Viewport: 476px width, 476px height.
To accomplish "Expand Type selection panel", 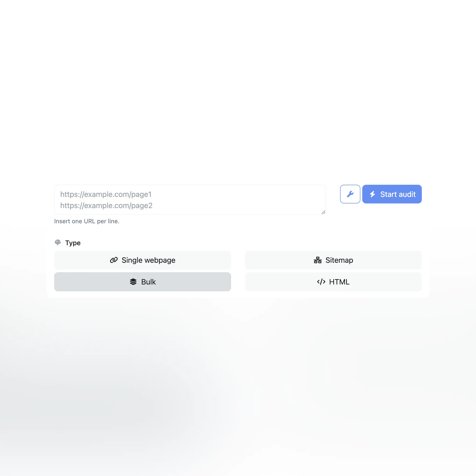I will (67, 243).
